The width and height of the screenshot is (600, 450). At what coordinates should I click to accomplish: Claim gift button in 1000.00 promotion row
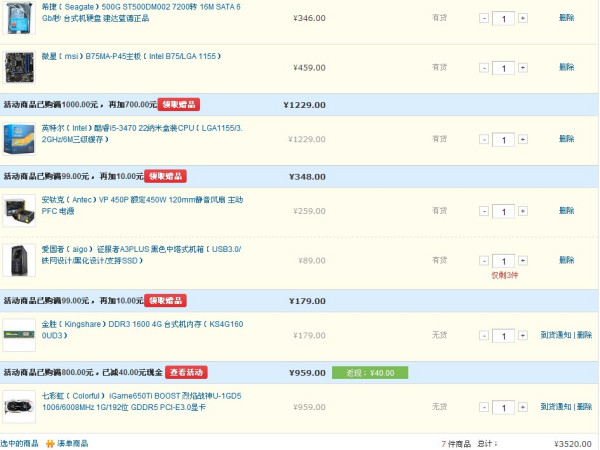[x=179, y=104]
